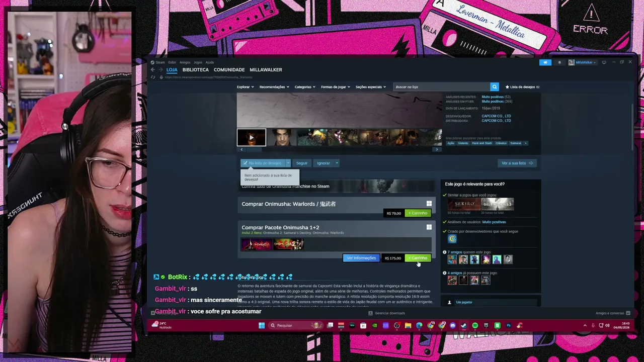Click Steam's forward navigation arrow

point(161,70)
